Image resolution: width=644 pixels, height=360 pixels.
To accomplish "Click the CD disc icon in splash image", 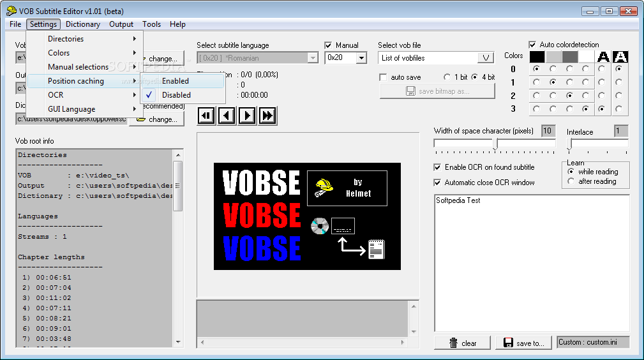I will pyautogui.click(x=320, y=226).
